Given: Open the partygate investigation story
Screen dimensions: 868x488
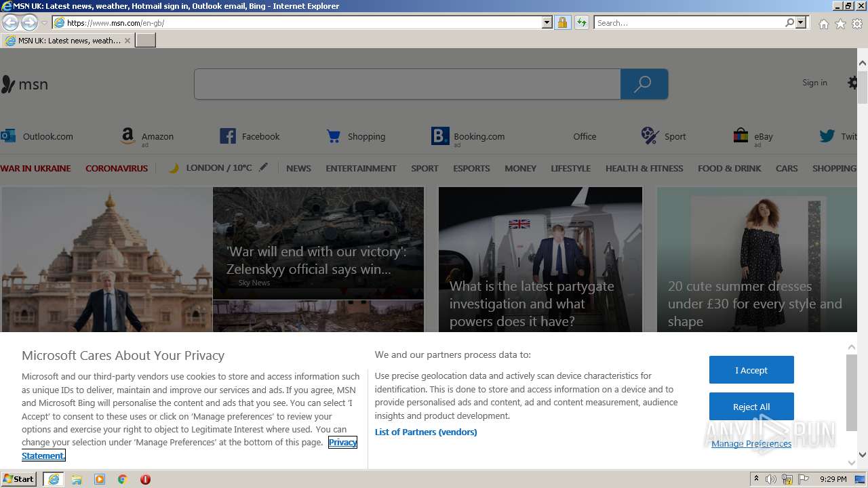Looking at the screenshot, I should [x=540, y=260].
